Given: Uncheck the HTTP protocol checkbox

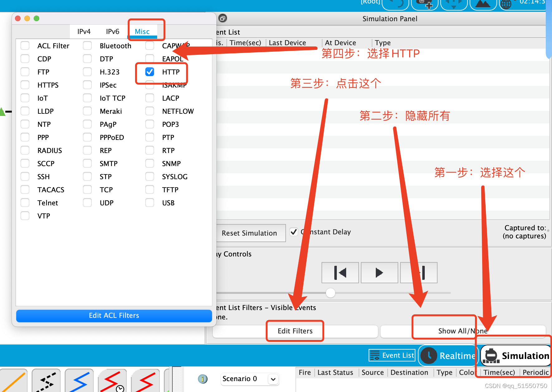Looking at the screenshot, I should [x=150, y=72].
